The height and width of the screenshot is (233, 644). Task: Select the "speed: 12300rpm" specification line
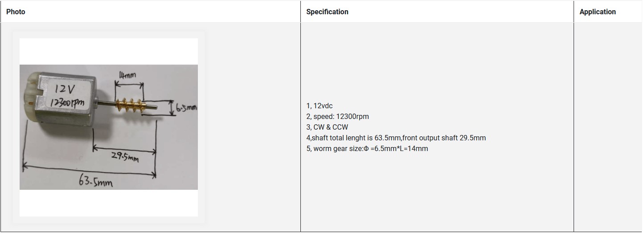(x=337, y=117)
